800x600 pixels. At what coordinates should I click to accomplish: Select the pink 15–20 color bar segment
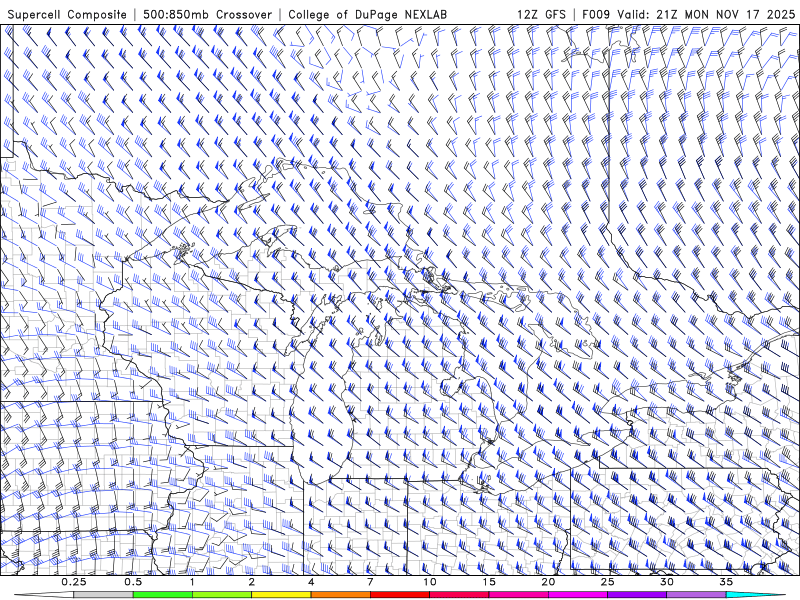pos(518,595)
